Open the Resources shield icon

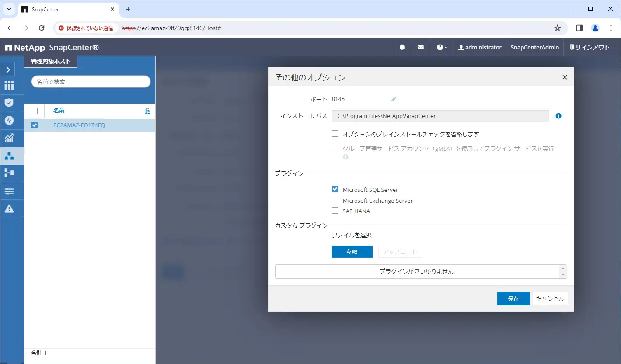[x=9, y=103]
